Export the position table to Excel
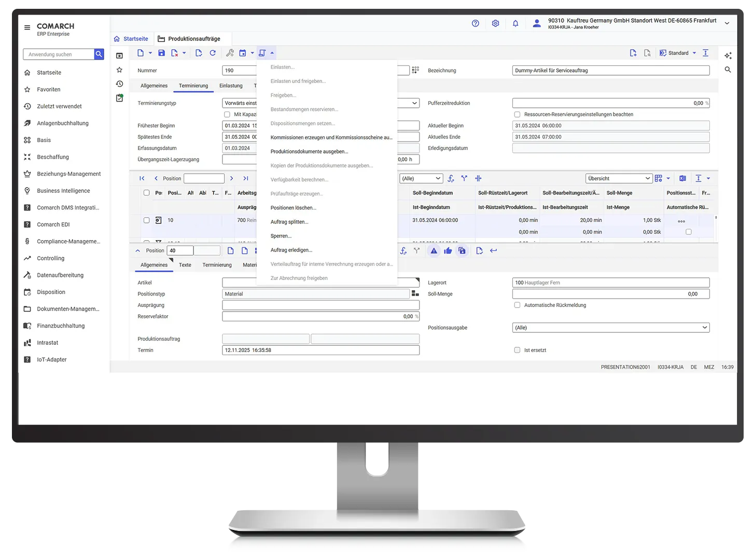The height and width of the screenshot is (560, 754). (682, 178)
